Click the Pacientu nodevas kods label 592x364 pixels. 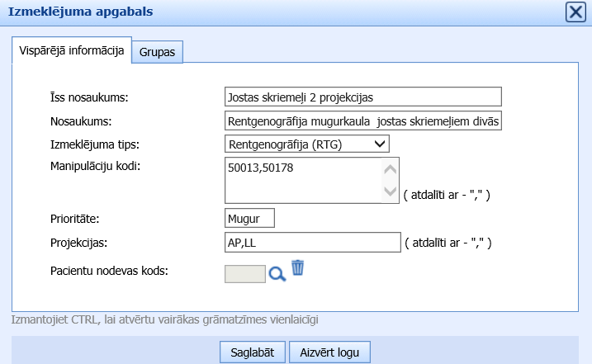click(110, 270)
